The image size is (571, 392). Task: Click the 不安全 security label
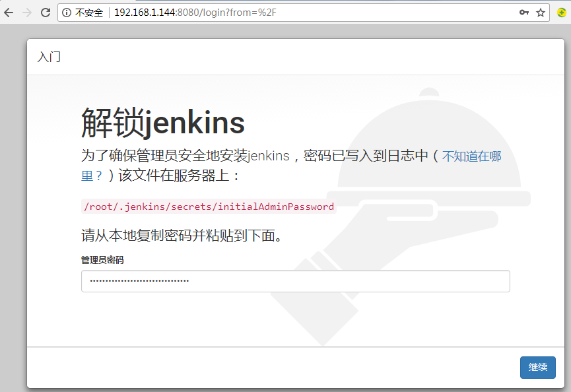point(89,13)
